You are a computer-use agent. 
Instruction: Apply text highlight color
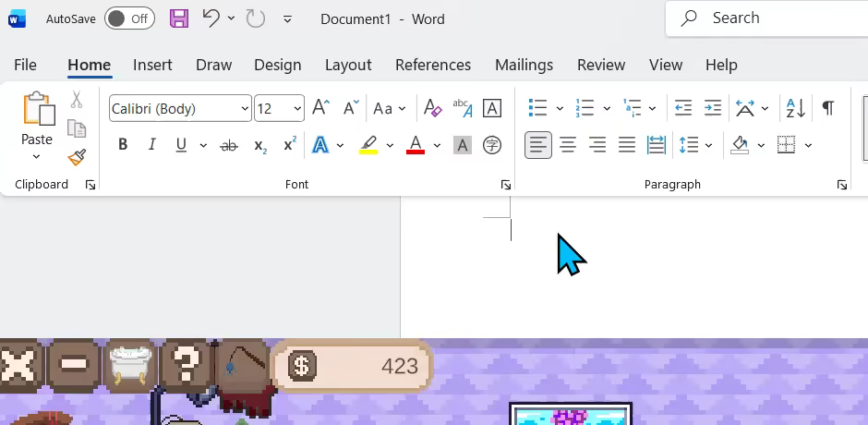368,145
